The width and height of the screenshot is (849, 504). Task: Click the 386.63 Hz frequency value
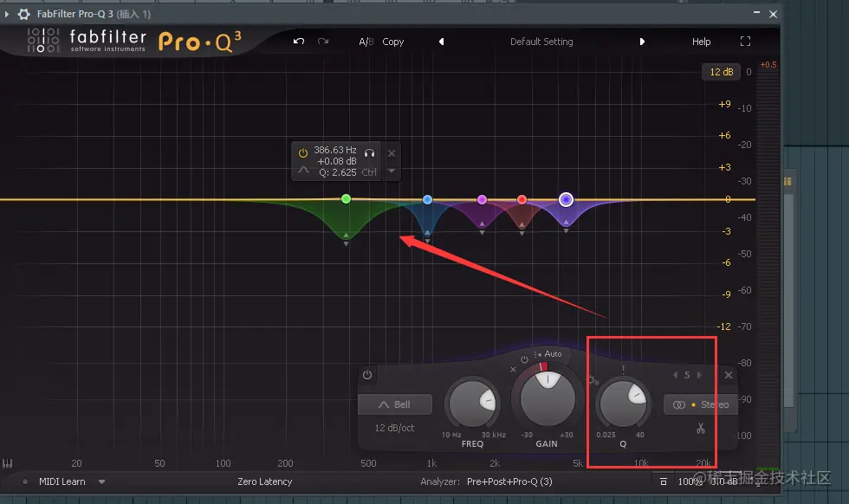[x=335, y=150]
